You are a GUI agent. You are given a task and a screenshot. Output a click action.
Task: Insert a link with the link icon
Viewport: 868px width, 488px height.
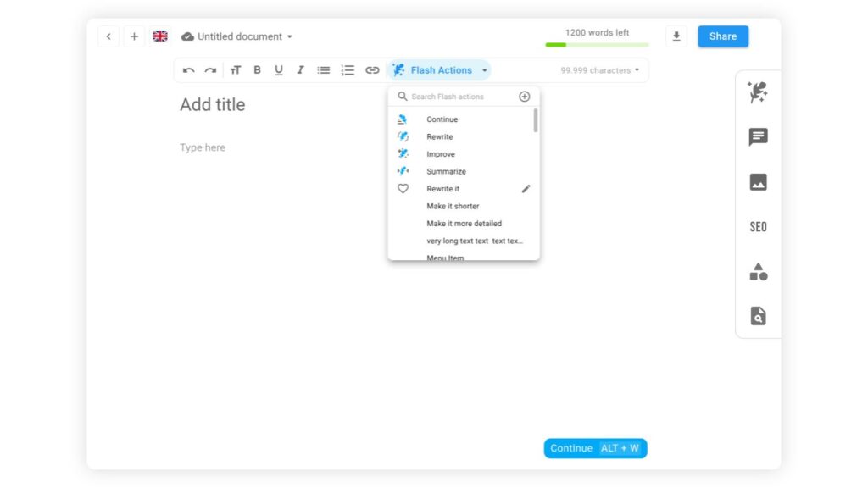372,70
